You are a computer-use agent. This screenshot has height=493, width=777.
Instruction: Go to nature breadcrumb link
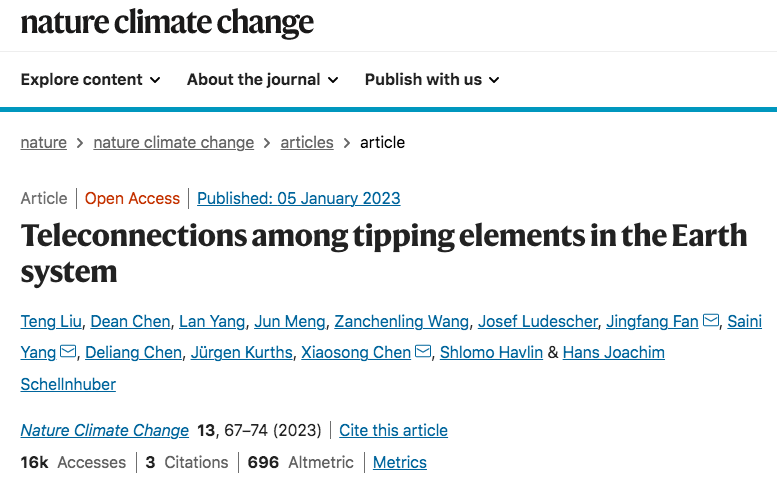click(44, 142)
